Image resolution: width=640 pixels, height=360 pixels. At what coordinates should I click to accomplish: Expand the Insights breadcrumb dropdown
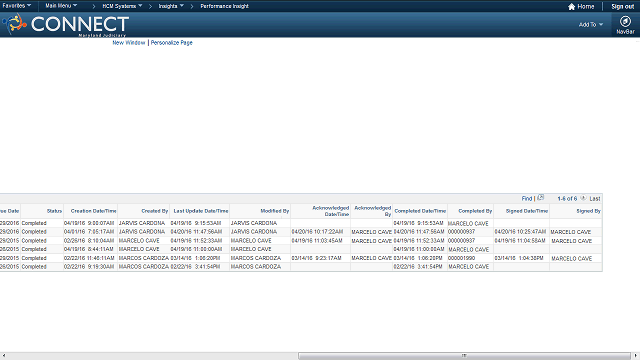tap(171, 6)
